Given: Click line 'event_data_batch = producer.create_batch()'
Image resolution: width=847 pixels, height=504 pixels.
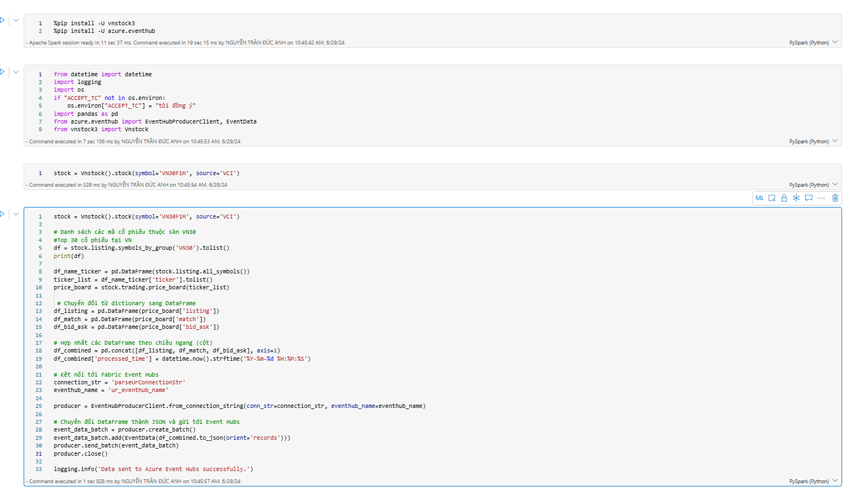Looking at the screenshot, I should pyautogui.click(x=125, y=430).
